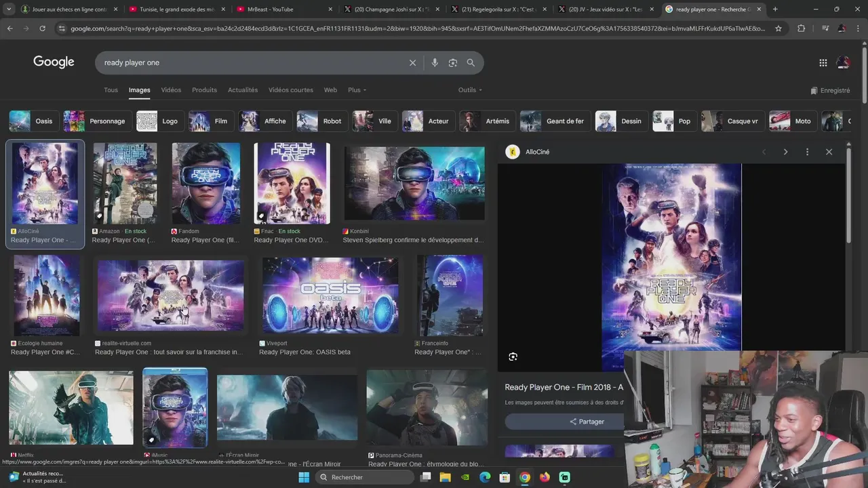
Task: Switch to the Web tab
Action: tap(330, 90)
